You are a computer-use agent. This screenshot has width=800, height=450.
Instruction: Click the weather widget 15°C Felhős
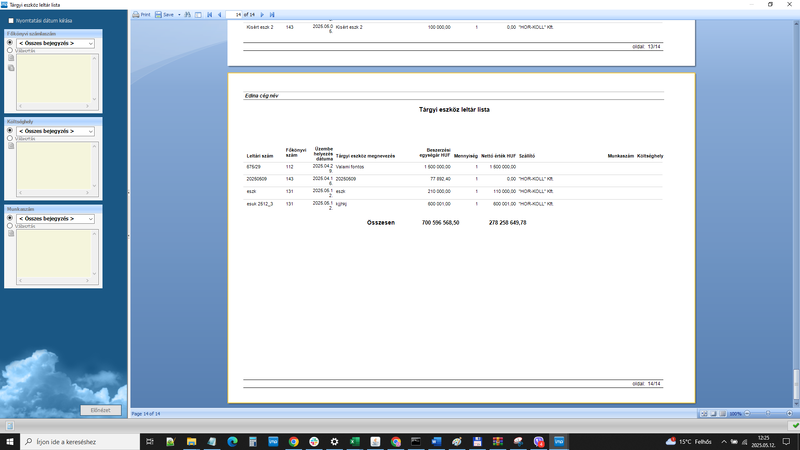tap(688, 441)
